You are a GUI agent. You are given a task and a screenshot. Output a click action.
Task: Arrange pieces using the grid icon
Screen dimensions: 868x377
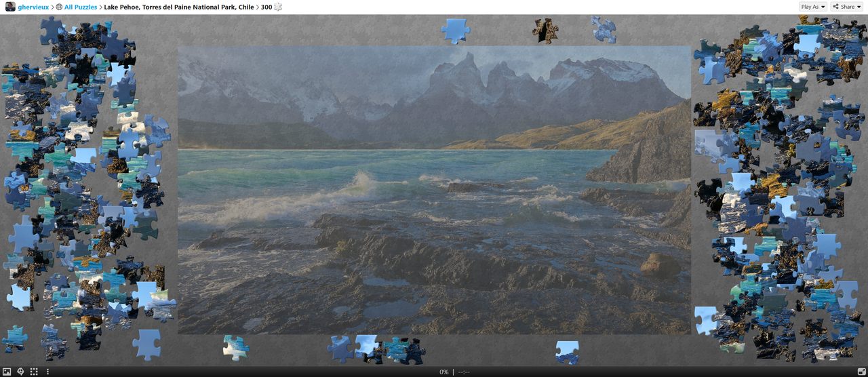pyautogui.click(x=34, y=372)
